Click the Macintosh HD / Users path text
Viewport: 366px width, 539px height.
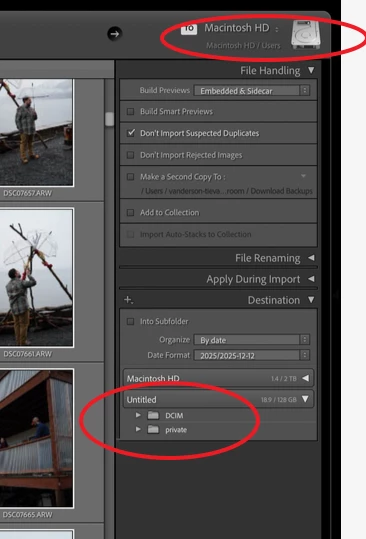243,45
